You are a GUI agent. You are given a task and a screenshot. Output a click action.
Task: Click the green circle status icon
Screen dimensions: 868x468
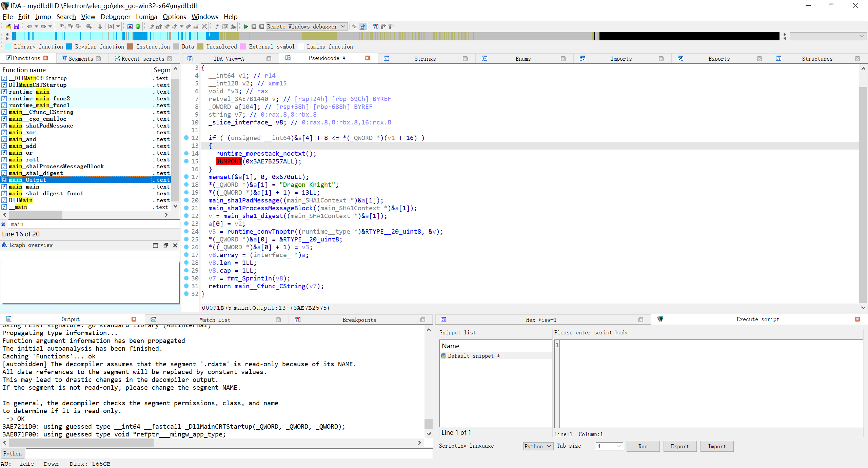[138, 26]
